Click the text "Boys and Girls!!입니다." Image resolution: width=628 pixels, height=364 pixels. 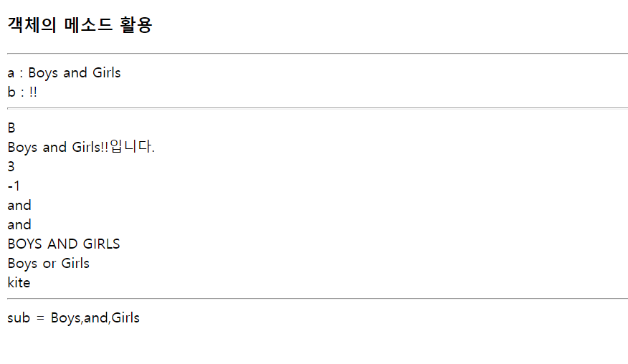(81, 148)
